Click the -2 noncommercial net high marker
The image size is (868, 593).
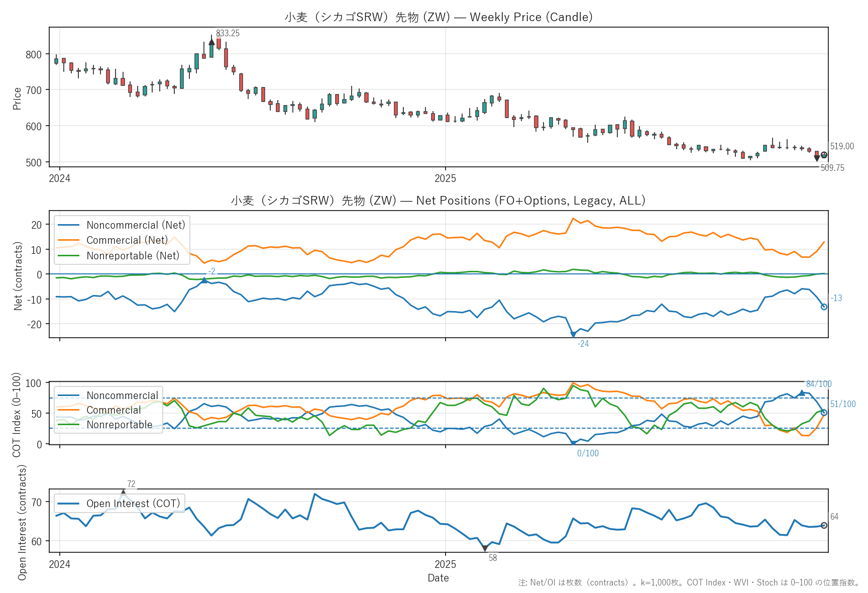204,280
